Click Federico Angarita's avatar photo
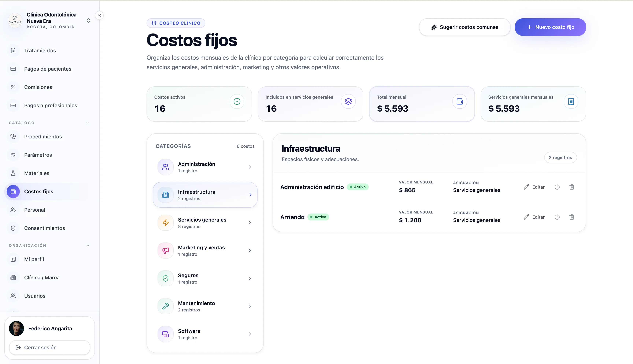Image resolution: width=633 pixels, height=364 pixels. point(16,328)
